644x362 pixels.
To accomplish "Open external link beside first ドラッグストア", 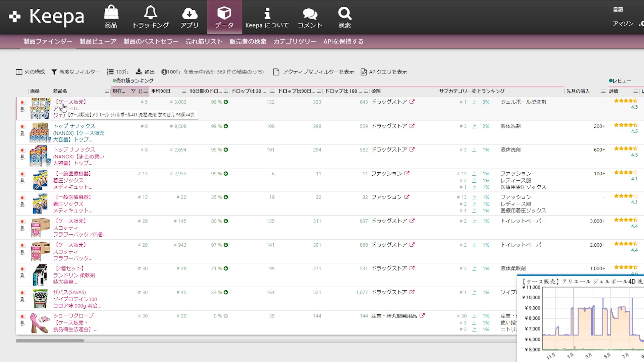I will 412,102.
